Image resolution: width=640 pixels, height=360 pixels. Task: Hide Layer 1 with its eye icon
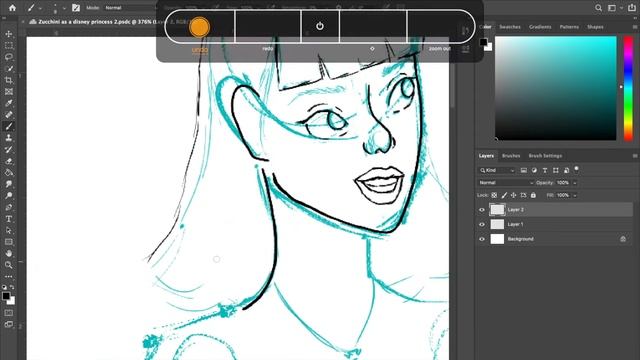[x=482, y=224]
